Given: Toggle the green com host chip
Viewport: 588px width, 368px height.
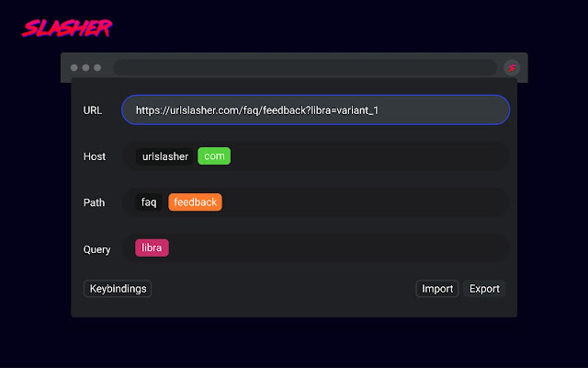Looking at the screenshot, I should (x=214, y=156).
